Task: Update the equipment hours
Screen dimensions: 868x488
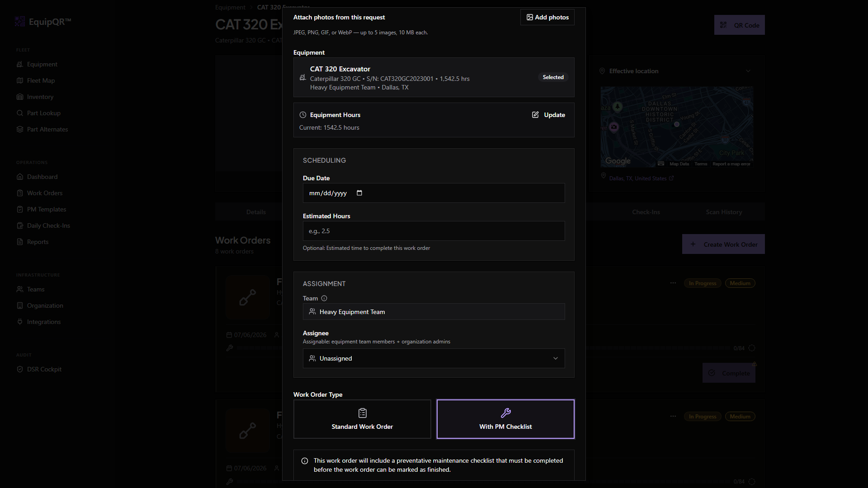Action: coord(548,115)
